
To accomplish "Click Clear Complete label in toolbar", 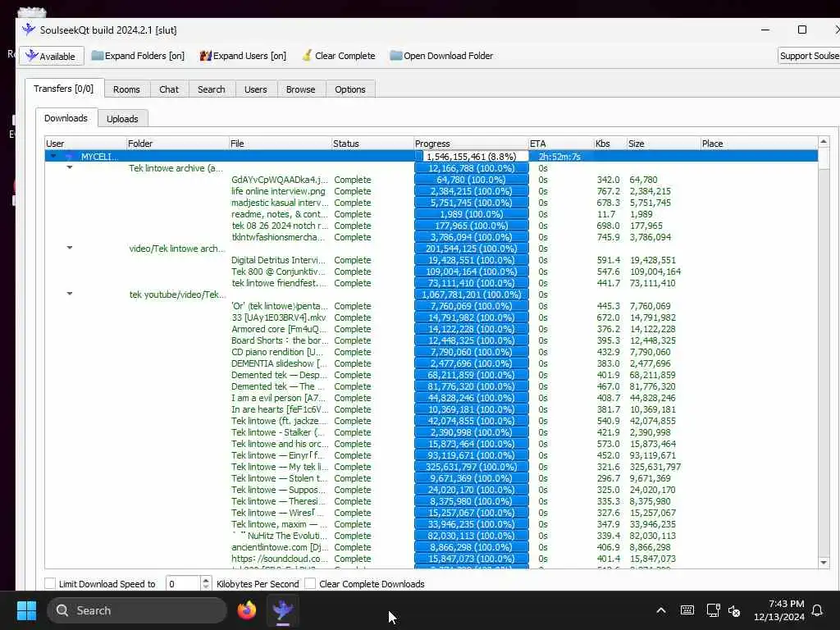I will (x=345, y=56).
